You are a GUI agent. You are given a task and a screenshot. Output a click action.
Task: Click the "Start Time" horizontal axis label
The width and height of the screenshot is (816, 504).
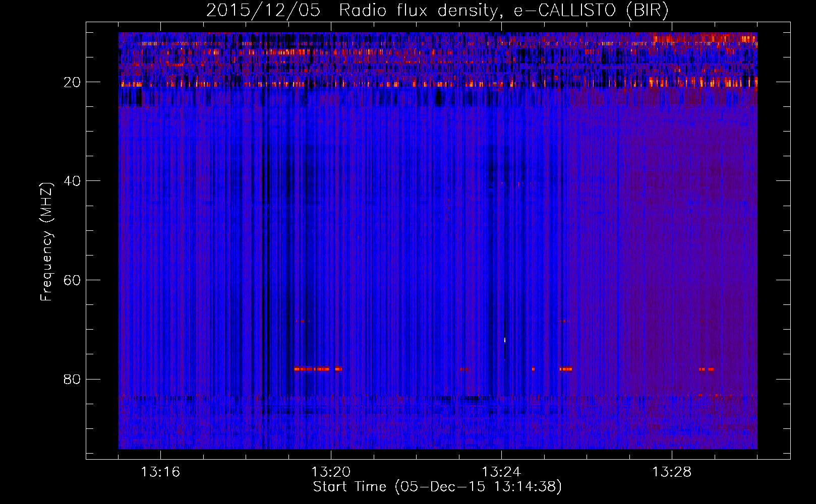coord(349,487)
